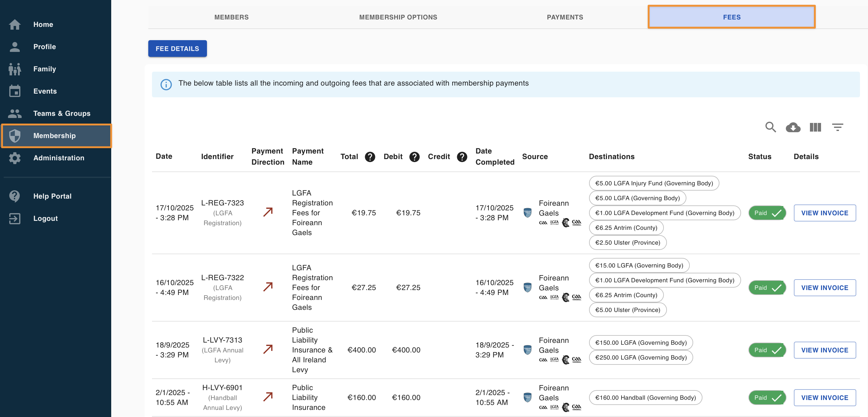
Task: Open Teams & Groups in the sidebar
Action: point(56,113)
